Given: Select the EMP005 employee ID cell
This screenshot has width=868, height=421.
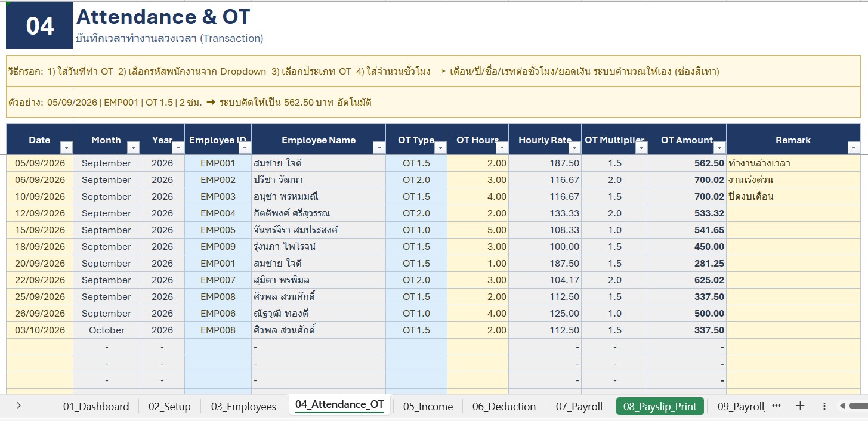Looking at the screenshot, I should 218,230.
